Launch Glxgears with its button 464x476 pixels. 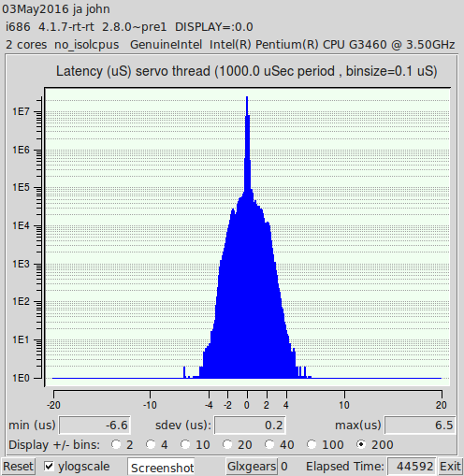pyautogui.click(x=252, y=467)
